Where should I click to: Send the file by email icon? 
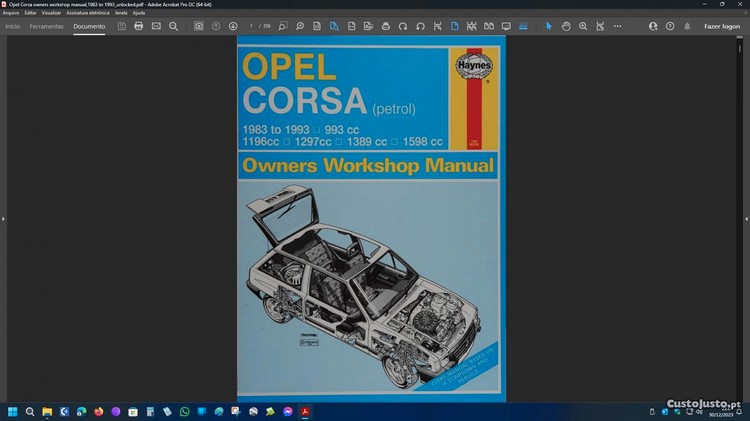click(x=156, y=26)
